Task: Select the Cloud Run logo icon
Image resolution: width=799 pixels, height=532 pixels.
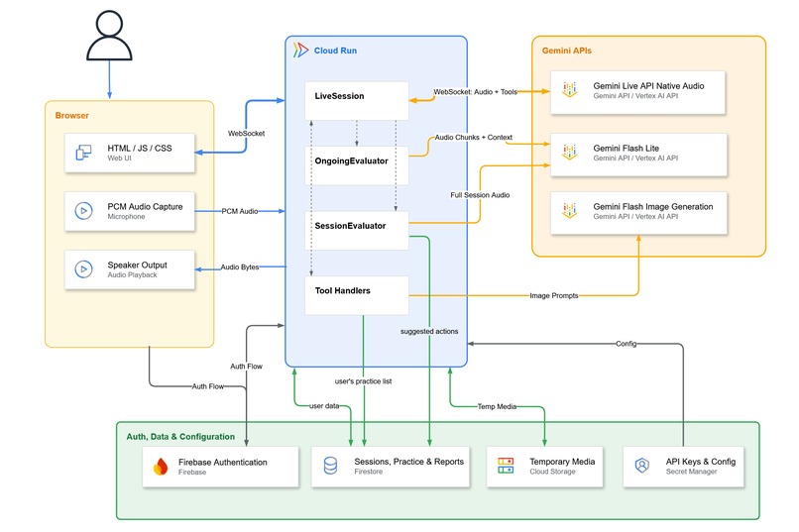Action: 300,50
